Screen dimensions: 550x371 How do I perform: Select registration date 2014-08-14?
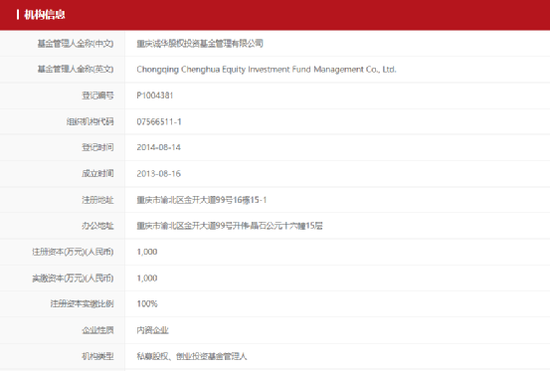159,147
